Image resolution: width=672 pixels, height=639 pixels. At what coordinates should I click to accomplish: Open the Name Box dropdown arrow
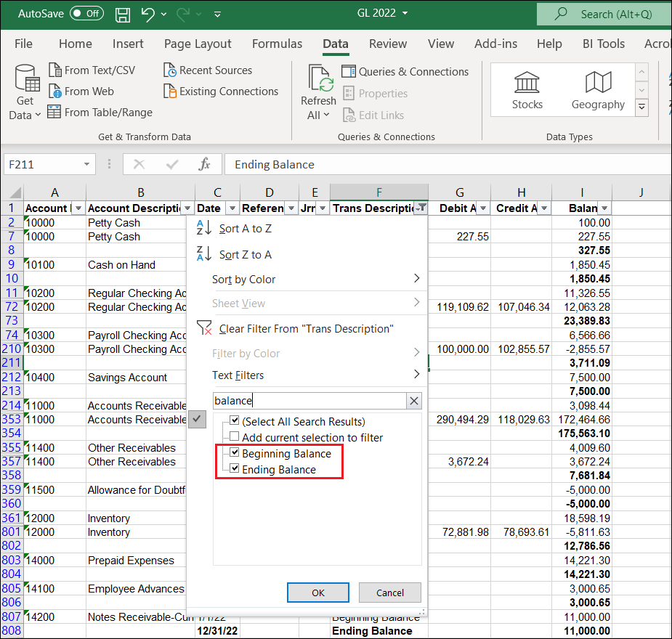[86, 164]
